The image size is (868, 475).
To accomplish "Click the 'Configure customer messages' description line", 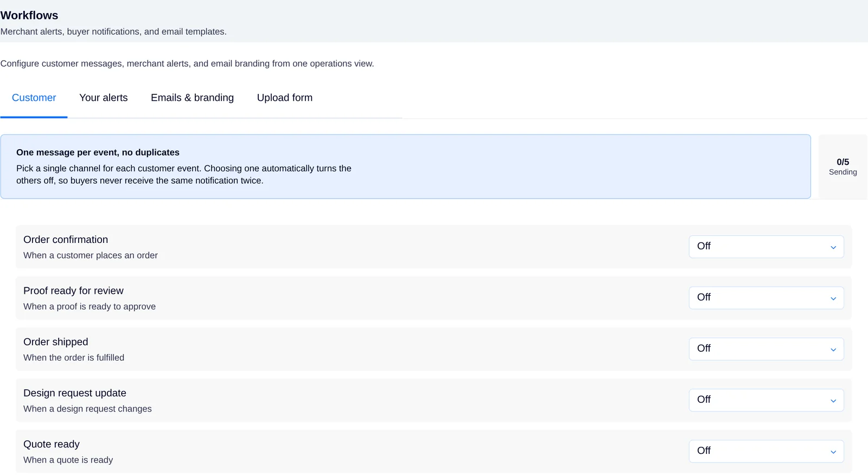I will pos(187,63).
